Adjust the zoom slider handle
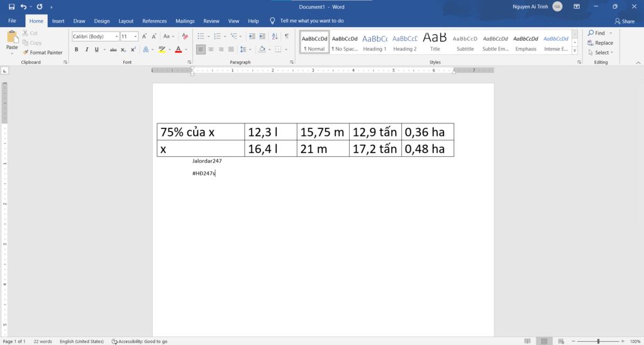The width and height of the screenshot is (644, 345). [598, 341]
